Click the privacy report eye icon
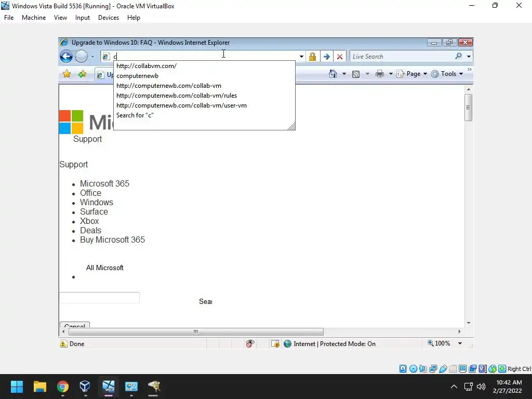Viewport: 532px width, 399px height. 250,344
